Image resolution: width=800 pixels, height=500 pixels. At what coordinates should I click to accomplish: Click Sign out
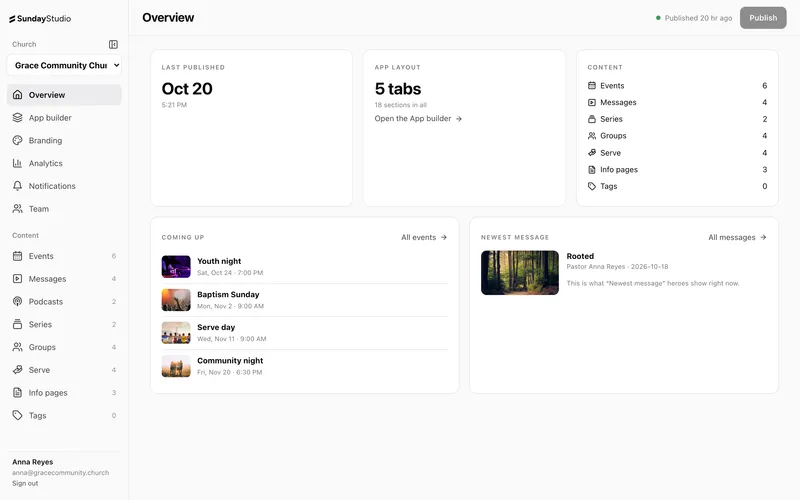pos(25,483)
